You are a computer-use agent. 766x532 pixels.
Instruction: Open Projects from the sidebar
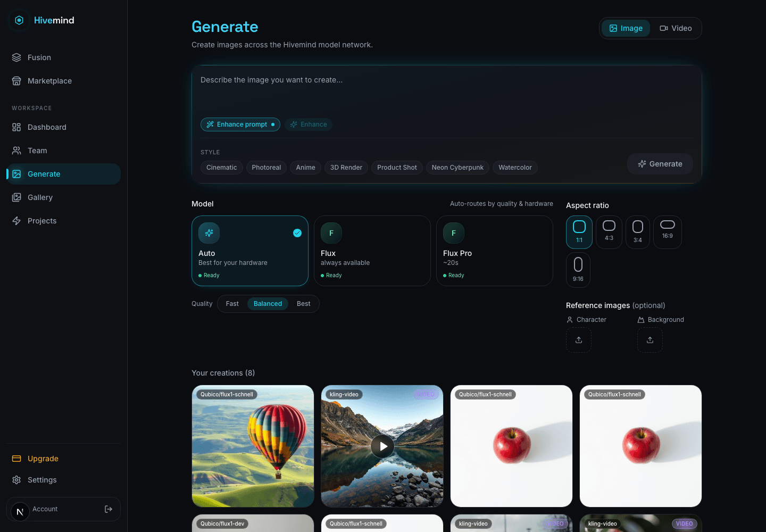coord(63,221)
